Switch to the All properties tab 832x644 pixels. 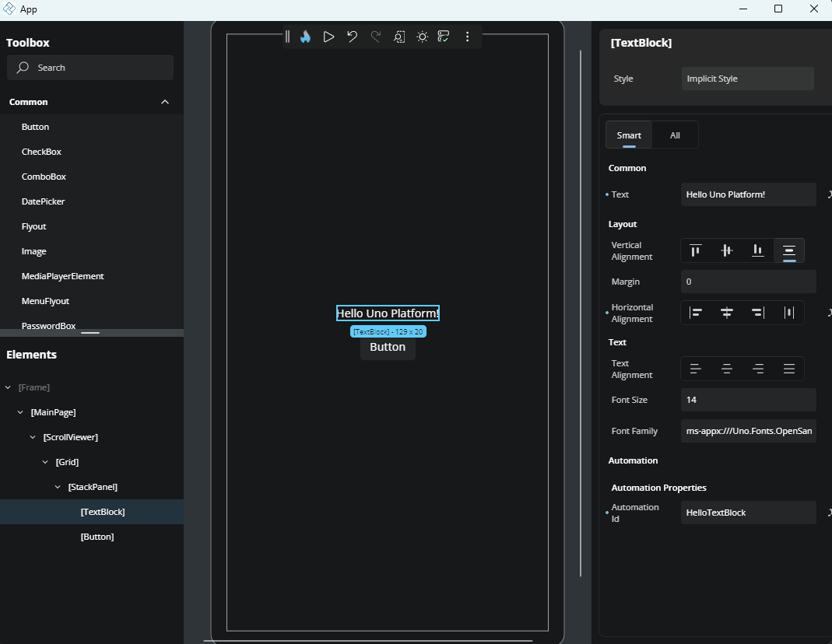pos(675,135)
